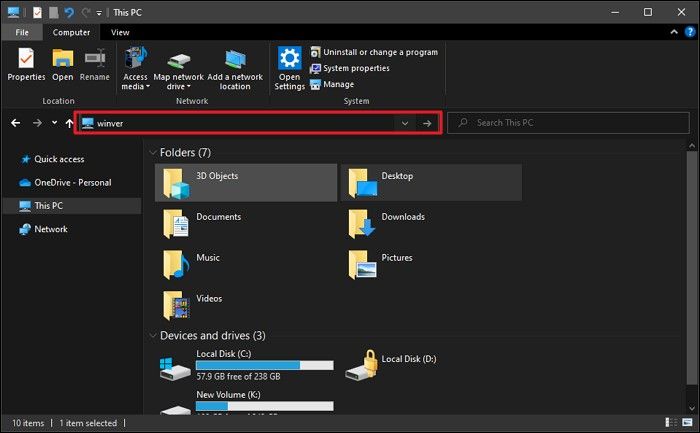Click the Local Disk (C:) usage bar
This screenshot has height=433, width=700.
click(265, 365)
